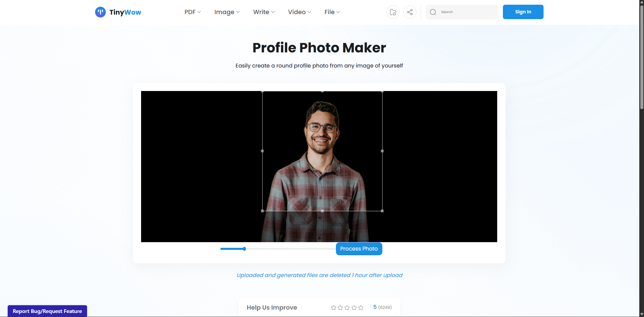
Task: Give a five-star rating with last star
Action: point(360,307)
